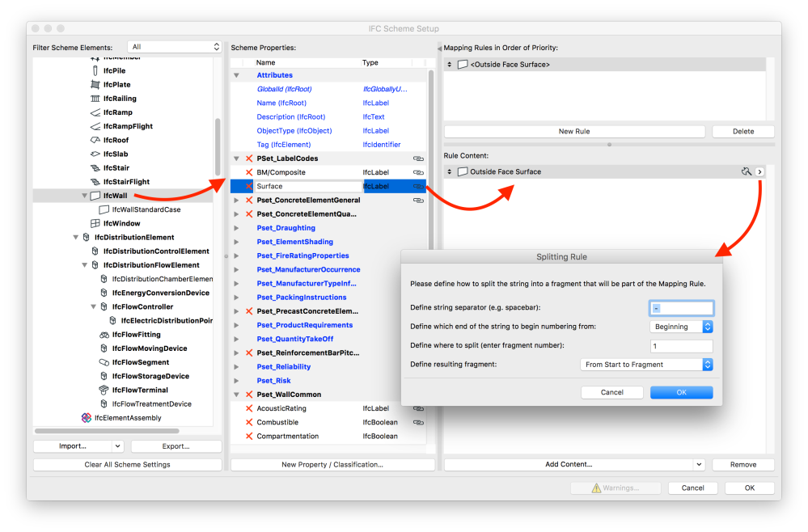Click the Delete rule button
This screenshot has width=808, height=532.
coord(743,131)
